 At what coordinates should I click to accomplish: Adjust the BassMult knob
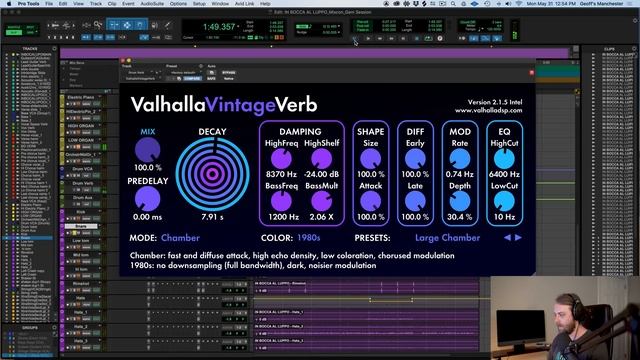click(322, 201)
